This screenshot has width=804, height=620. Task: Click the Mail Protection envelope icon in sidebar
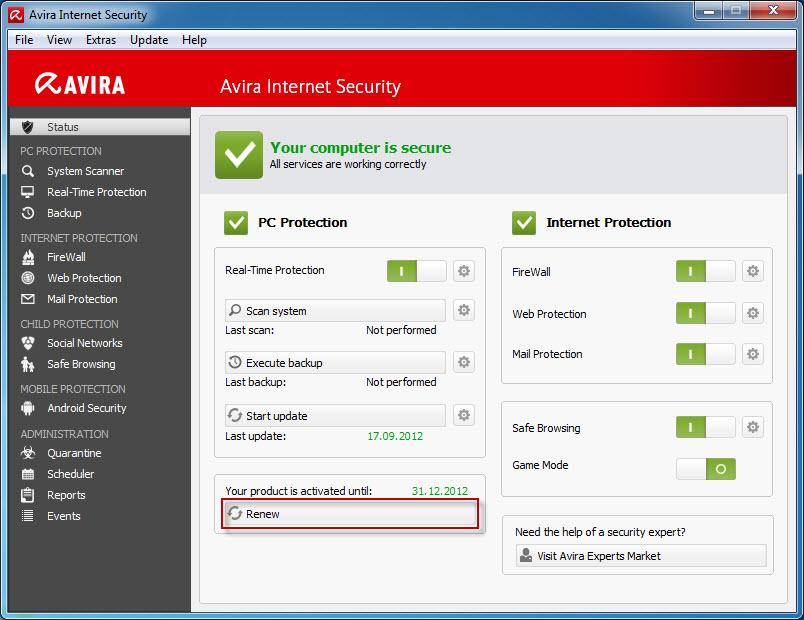click(28, 299)
